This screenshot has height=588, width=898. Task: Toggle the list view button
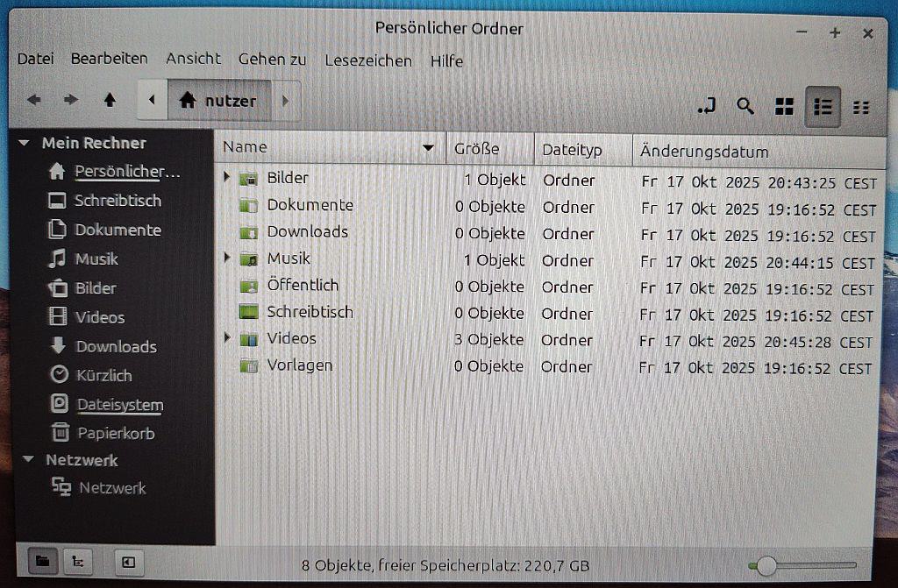823,106
